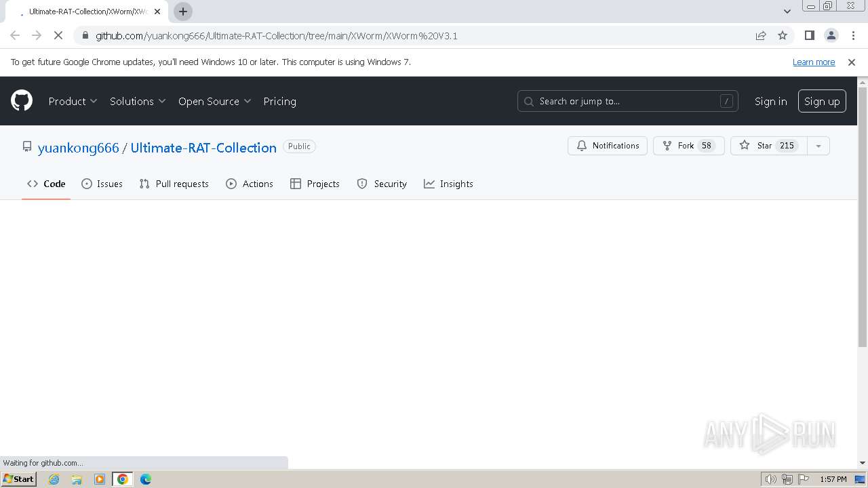Click page scrollbar down arrow

coord(863,463)
